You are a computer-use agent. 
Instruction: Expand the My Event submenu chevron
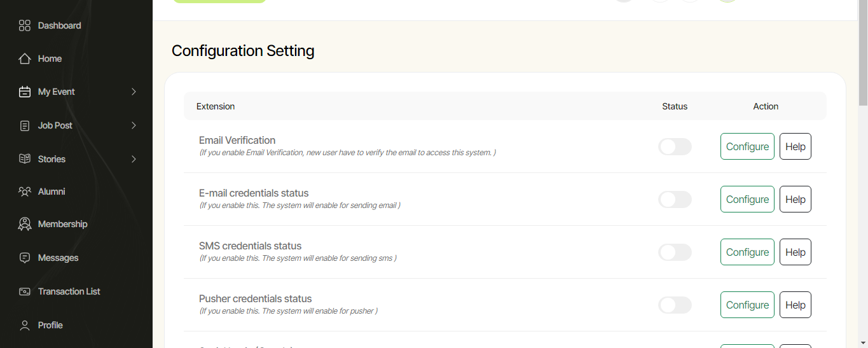click(134, 92)
